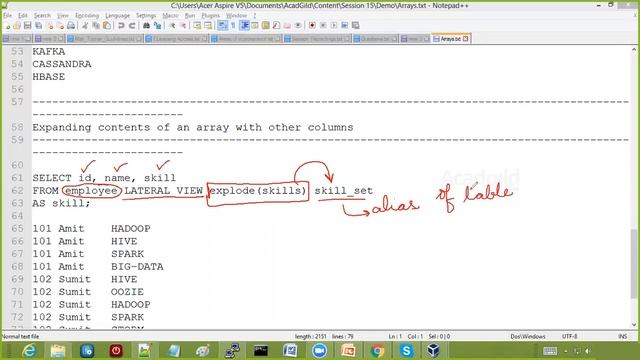Open the Window menu

[x=236, y=16]
